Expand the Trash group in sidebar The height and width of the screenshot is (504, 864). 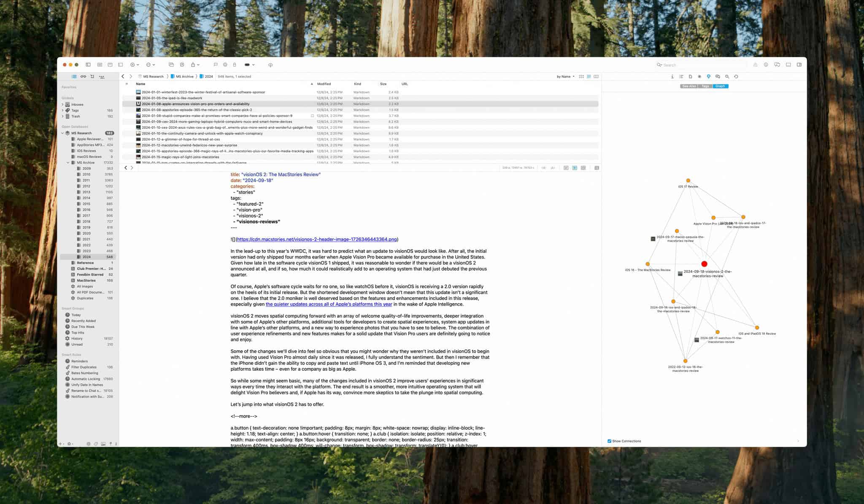[x=63, y=116]
